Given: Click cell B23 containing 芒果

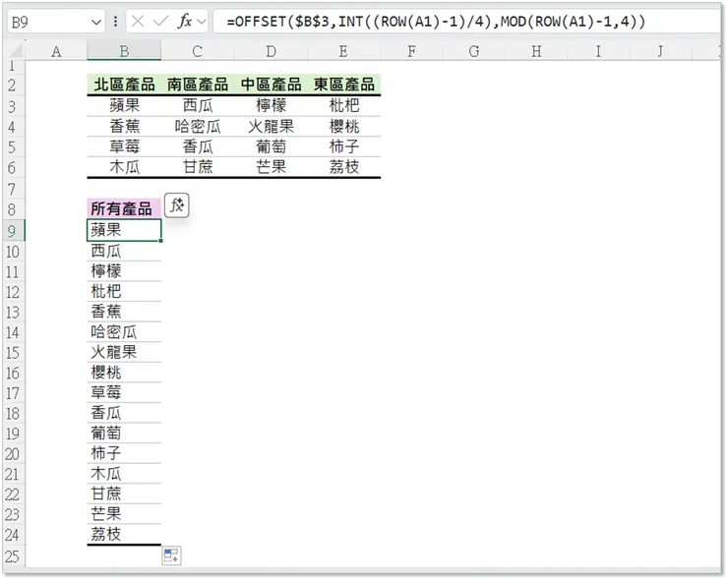Looking at the screenshot, I should click(x=124, y=514).
